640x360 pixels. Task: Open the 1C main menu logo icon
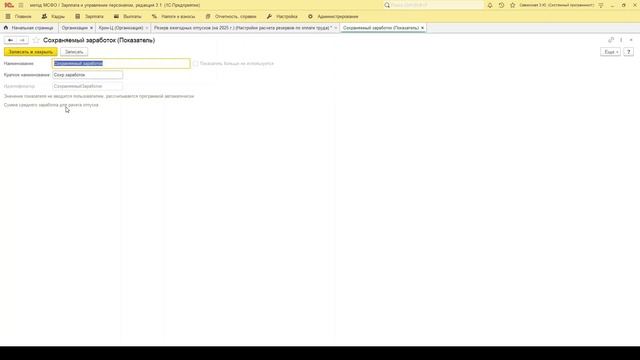click(9, 5)
